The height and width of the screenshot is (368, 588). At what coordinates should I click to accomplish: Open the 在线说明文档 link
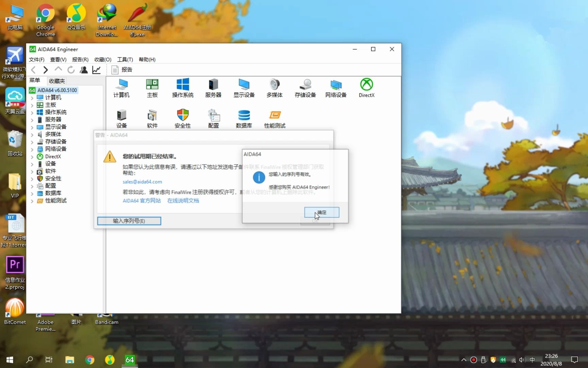pyautogui.click(x=183, y=201)
